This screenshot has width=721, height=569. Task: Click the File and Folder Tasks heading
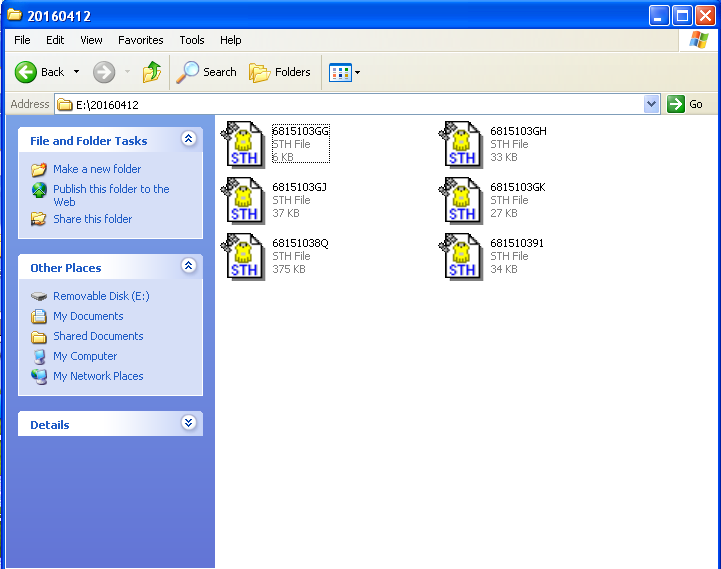(x=89, y=141)
